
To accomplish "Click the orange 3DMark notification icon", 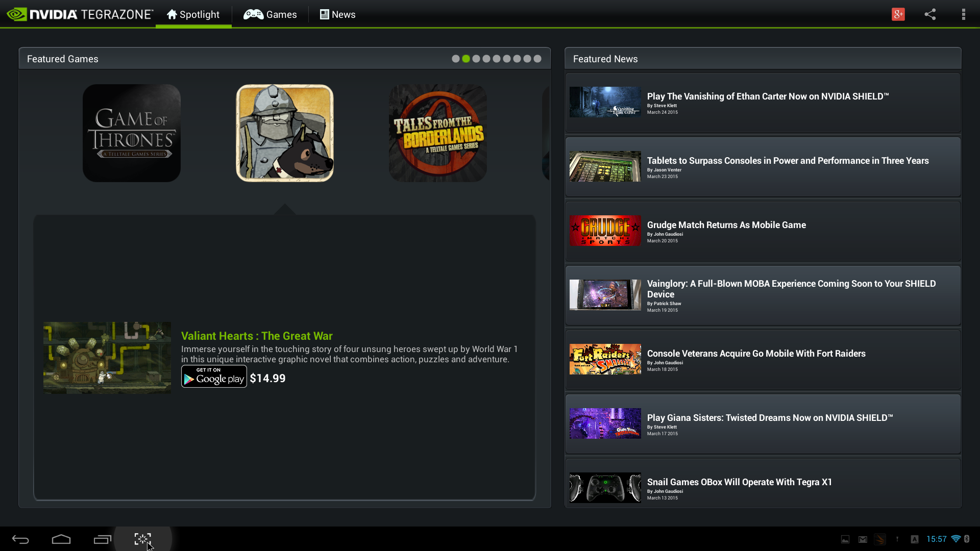I will coord(880,539).
